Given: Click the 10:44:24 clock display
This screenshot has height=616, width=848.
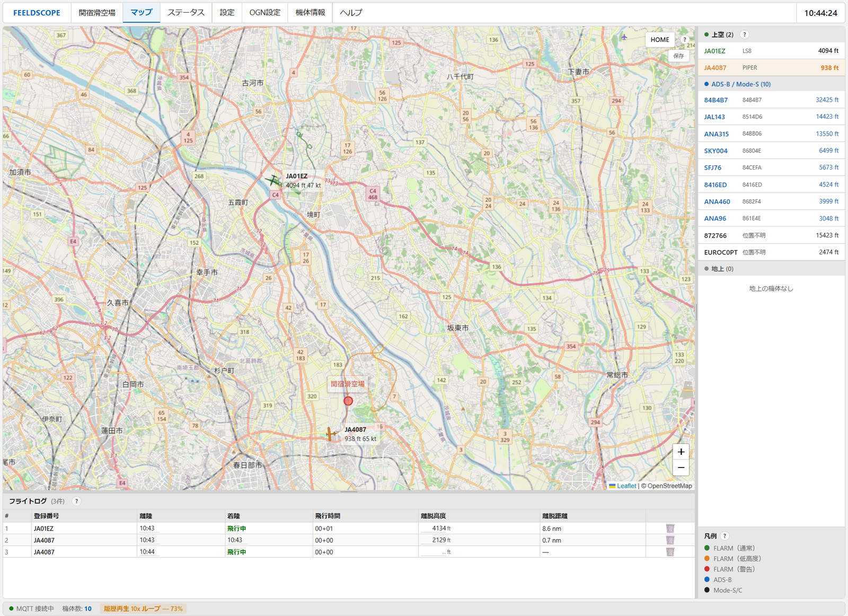Looking at the screenshot, I should click(820, 13).
